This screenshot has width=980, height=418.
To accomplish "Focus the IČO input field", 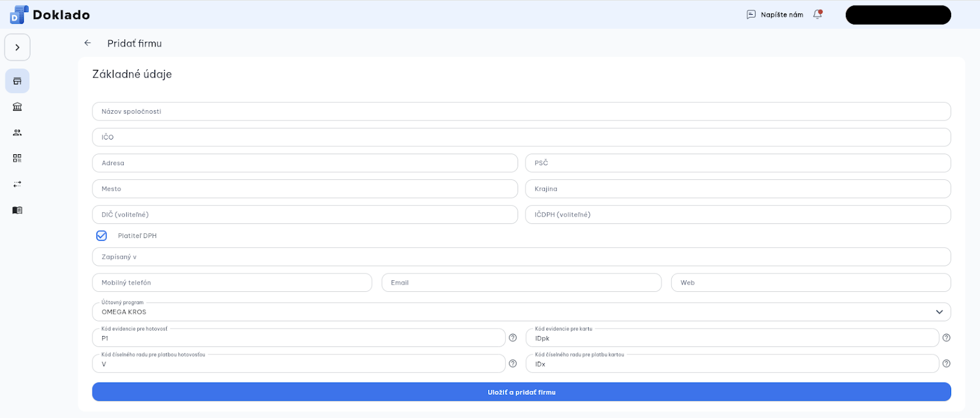I will tap(521, 137).
